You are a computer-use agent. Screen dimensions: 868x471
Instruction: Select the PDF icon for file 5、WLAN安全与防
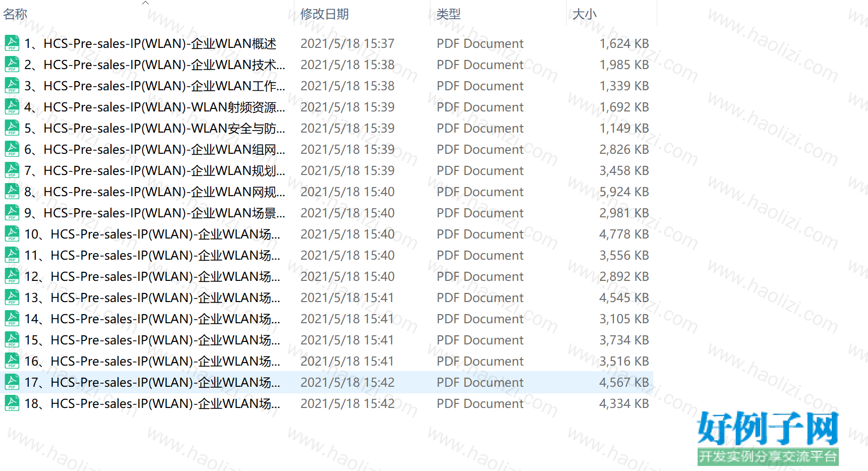[12, 128]
